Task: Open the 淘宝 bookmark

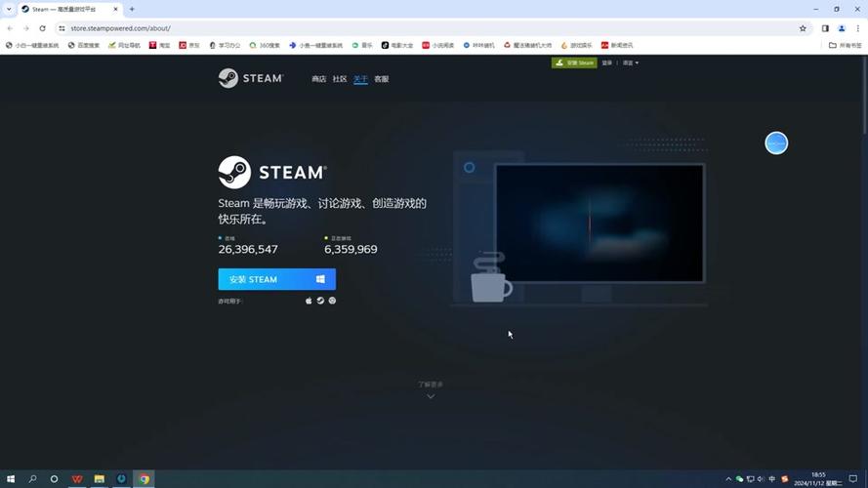Action: tap(159, 45)
